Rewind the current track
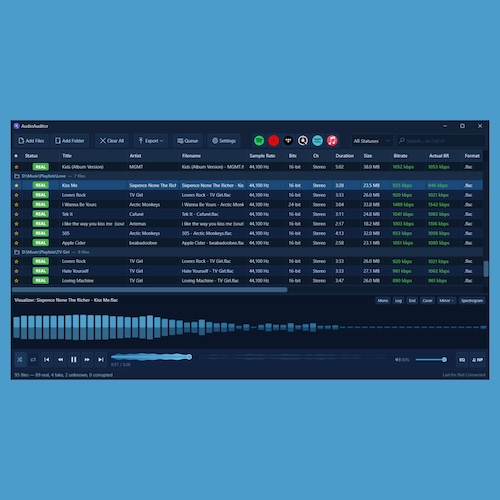 [60, 360]
